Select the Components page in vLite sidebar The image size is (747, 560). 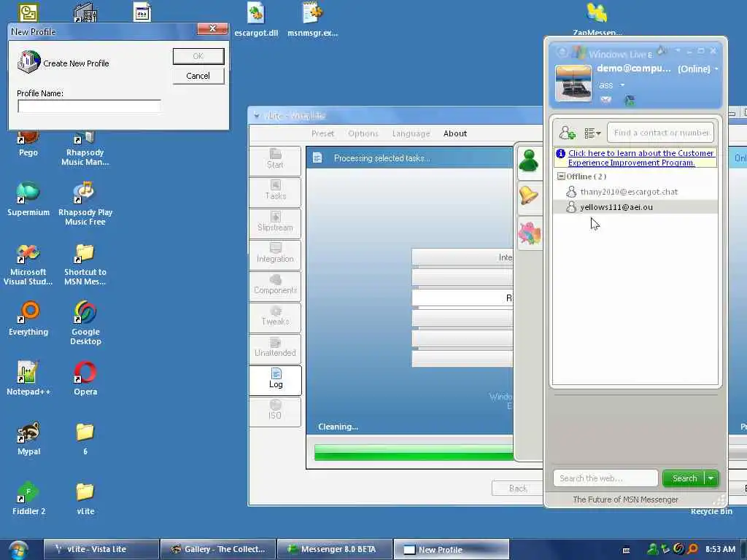[275, 285]
